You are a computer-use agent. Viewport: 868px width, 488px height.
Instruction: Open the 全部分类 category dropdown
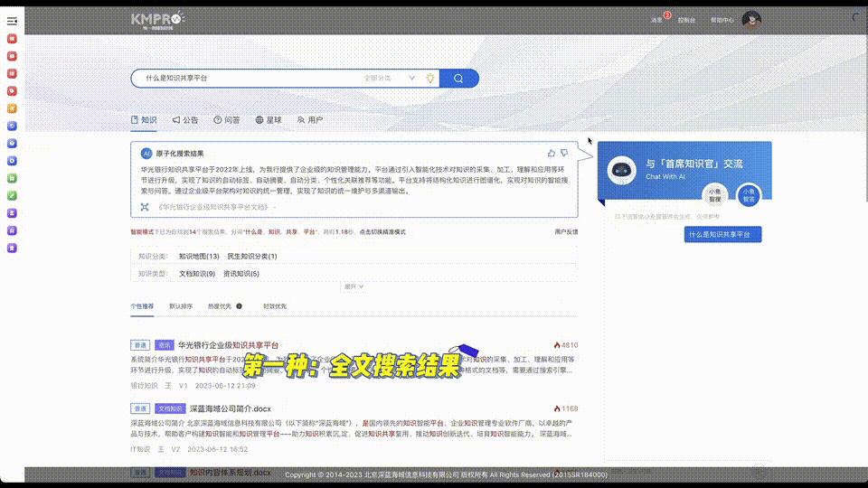389,79
